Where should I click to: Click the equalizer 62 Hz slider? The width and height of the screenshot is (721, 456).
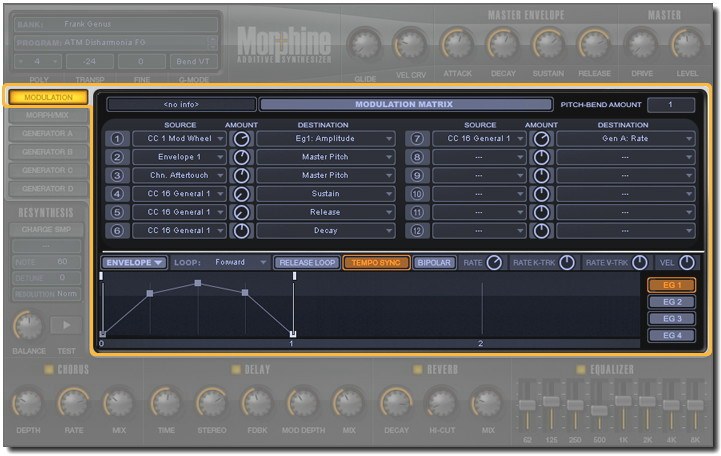tap(527, 405)
